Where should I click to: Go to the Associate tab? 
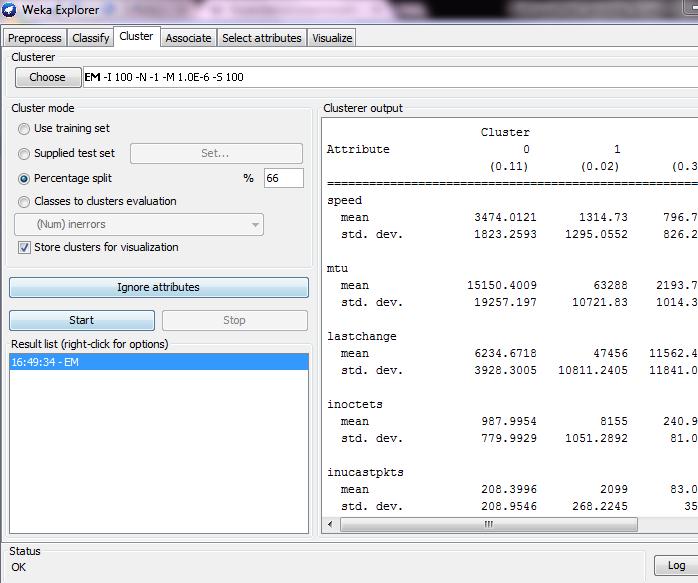188,38
